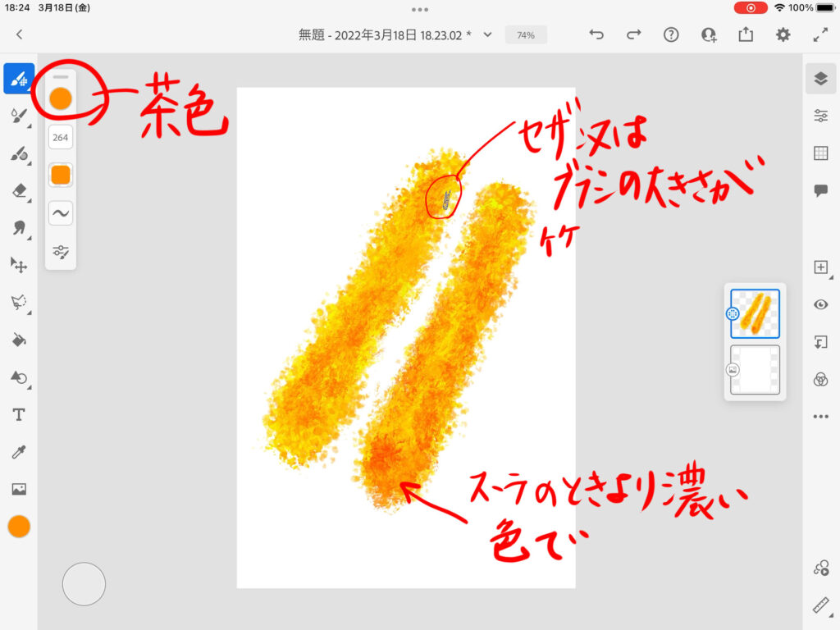Select the Lasso selection tool
This screenshot has width=840, height=630.
[19, 303]
